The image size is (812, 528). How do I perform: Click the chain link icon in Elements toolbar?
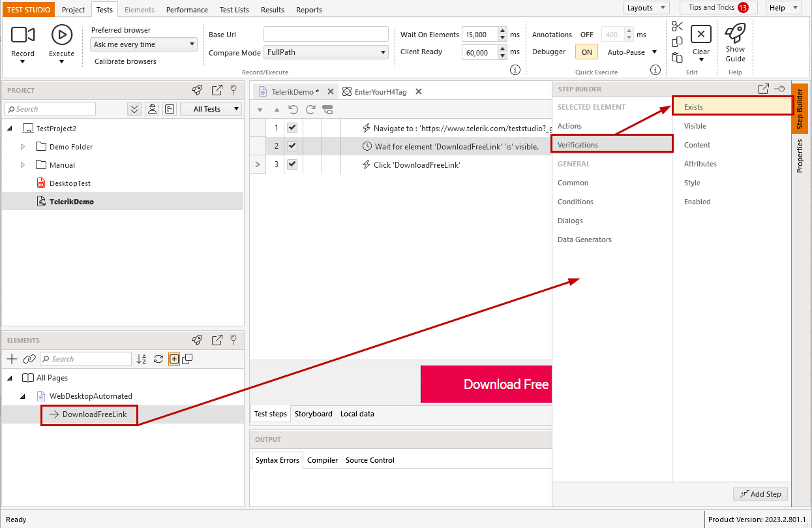coord(29,359)
